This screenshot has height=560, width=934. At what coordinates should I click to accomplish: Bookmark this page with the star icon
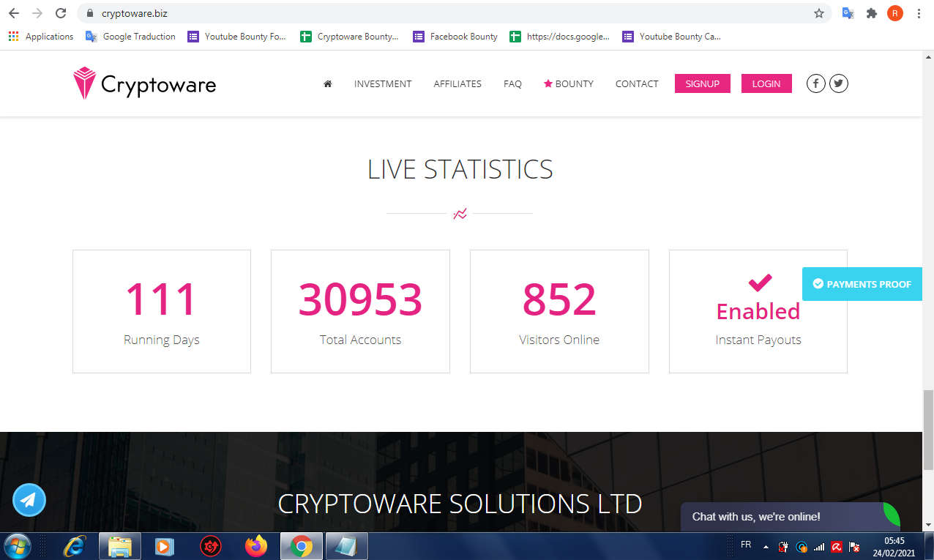tap(819, 13)
